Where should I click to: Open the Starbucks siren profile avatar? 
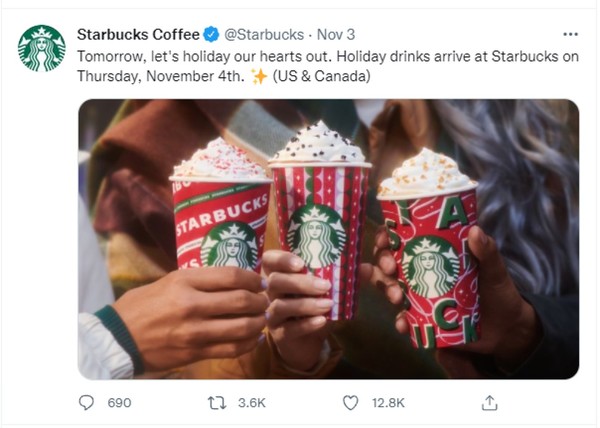[x=42, y=48]
